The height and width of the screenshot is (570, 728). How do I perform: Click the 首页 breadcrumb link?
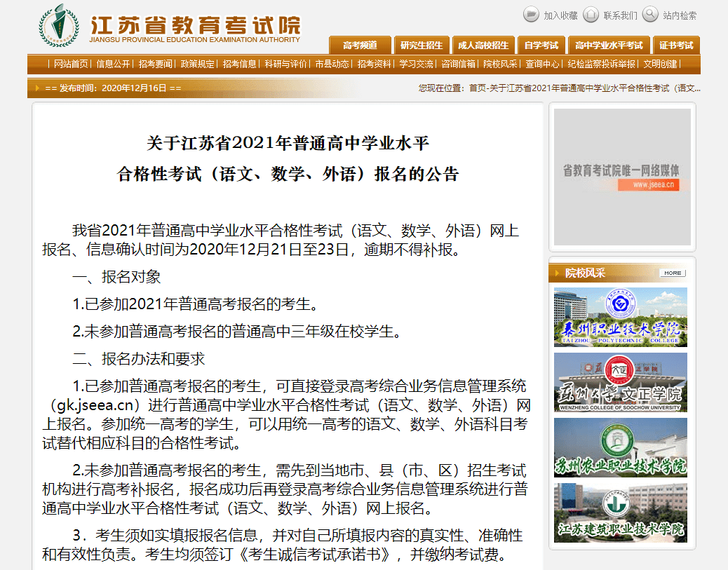477,88
